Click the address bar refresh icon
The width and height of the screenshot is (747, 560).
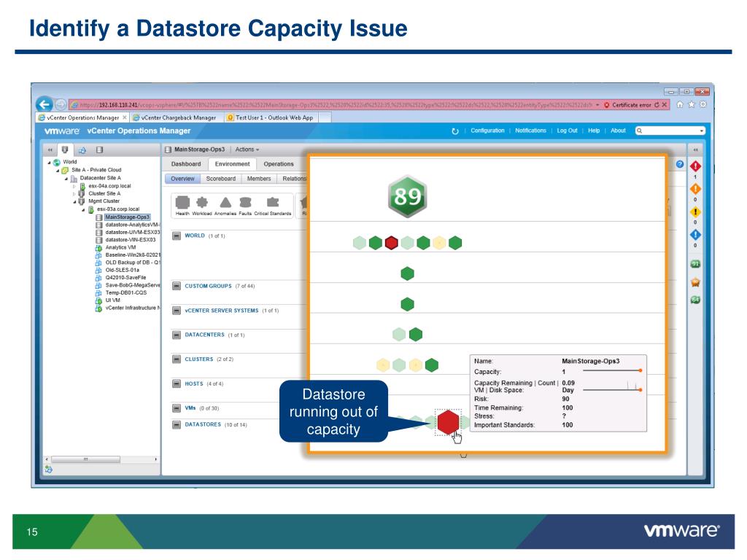pos(657,105)
